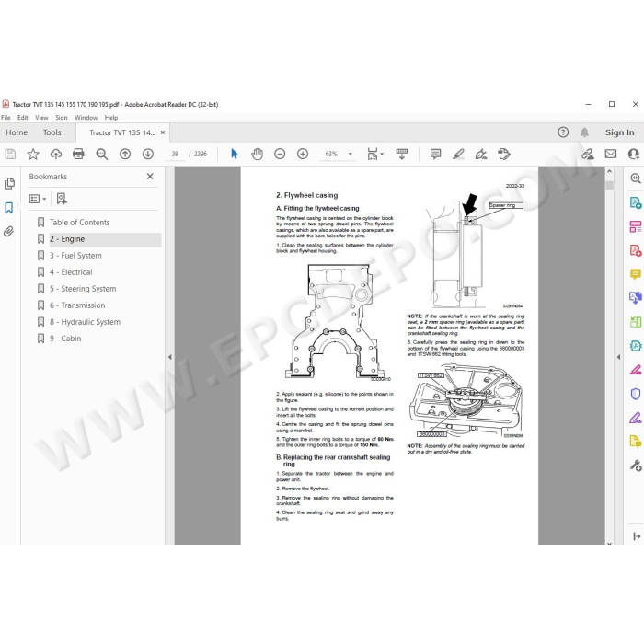Viewport: 644px width, 644px height.
Task: Click the scrolling mode keyboard icon
Action: tap(402, 154)
